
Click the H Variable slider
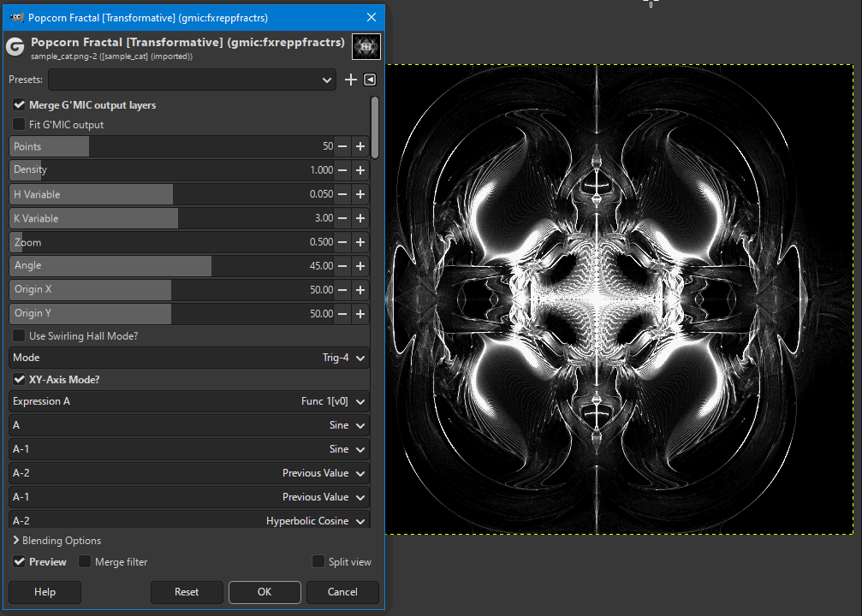click(171, 194)
